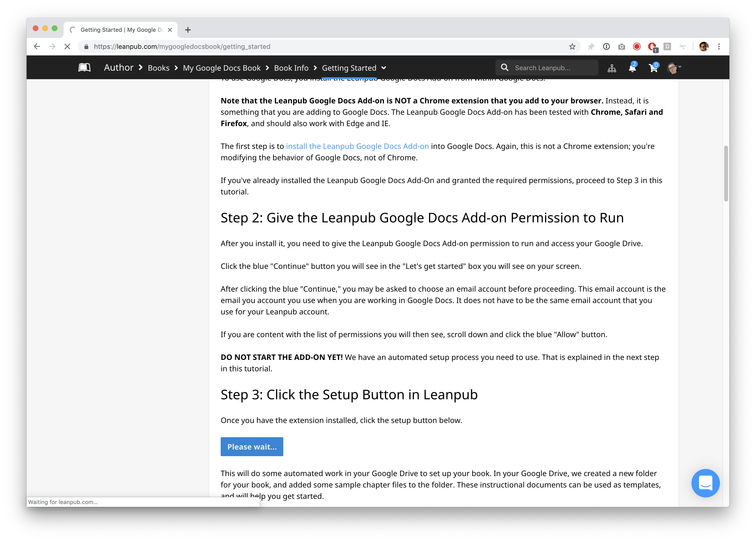756x542 pixels.
Task: Click Getting Started breadcrumb item
Action: 349,68
